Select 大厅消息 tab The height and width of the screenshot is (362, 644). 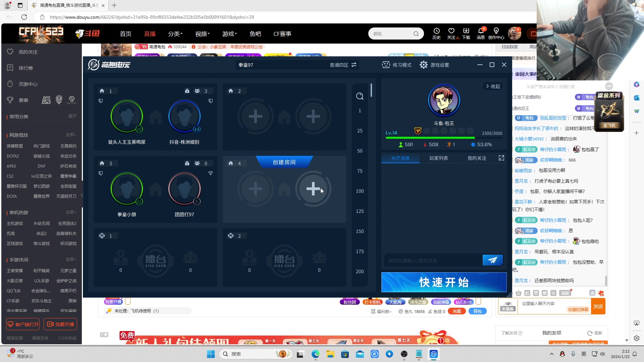[x=400, y=158]
